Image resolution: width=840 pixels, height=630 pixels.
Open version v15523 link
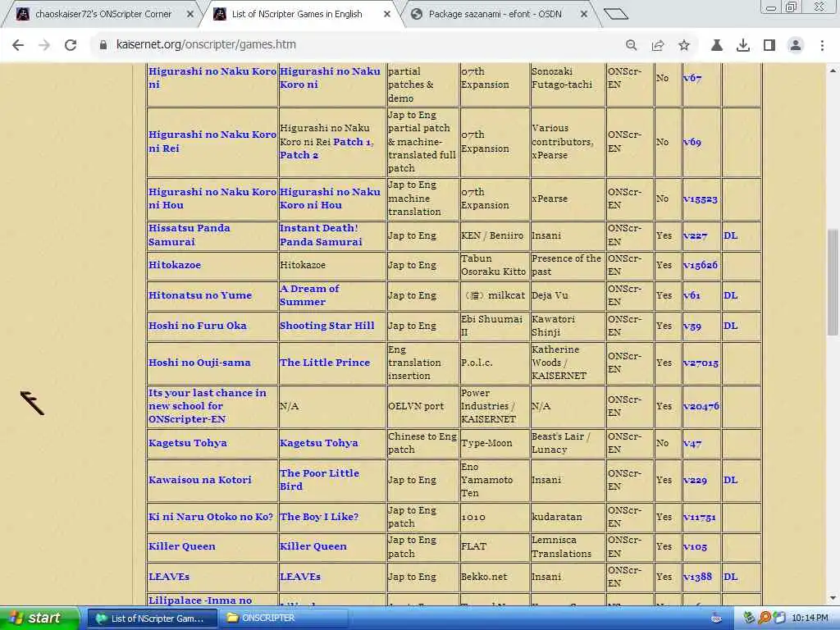[701, 199]
